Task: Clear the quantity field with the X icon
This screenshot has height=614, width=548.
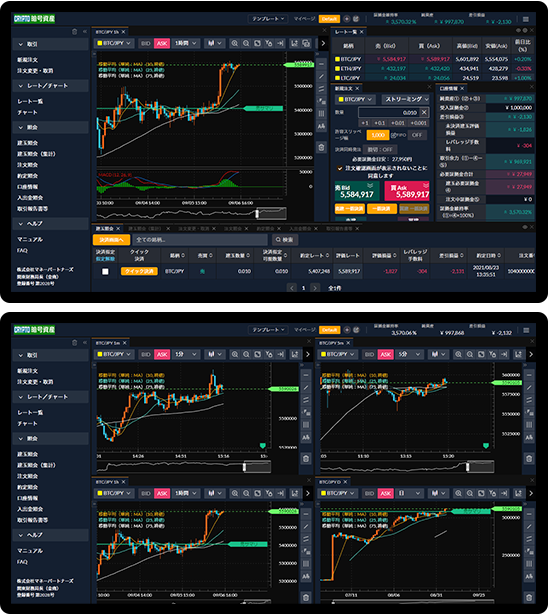Action: 424,112
